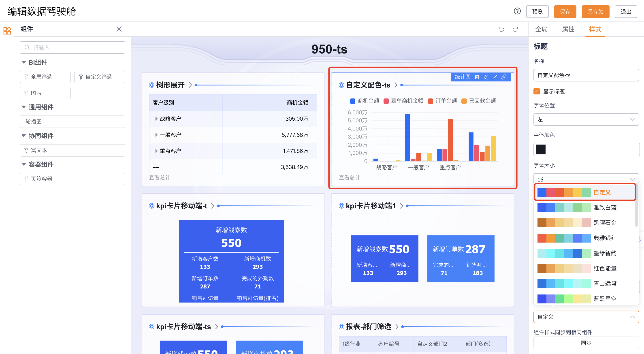The height and width of the screenshot is (354, 644).
Task: Click the circle icon beside kpi卡片移动端-ts
Action: (151, 326)
